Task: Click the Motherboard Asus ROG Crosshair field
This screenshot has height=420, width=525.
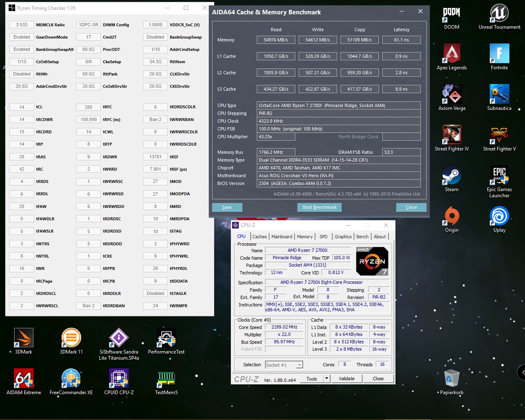Action: (339, 176)
